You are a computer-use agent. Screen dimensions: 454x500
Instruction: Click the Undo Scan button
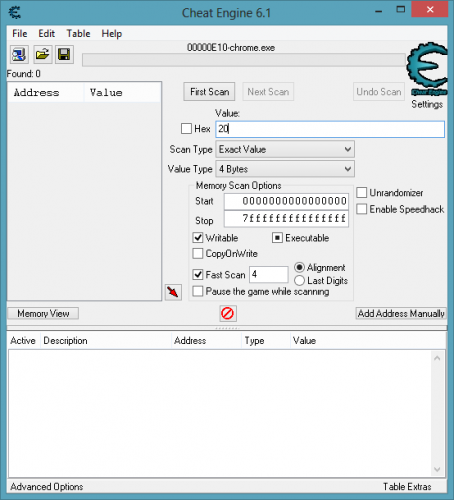coord(379,92)
